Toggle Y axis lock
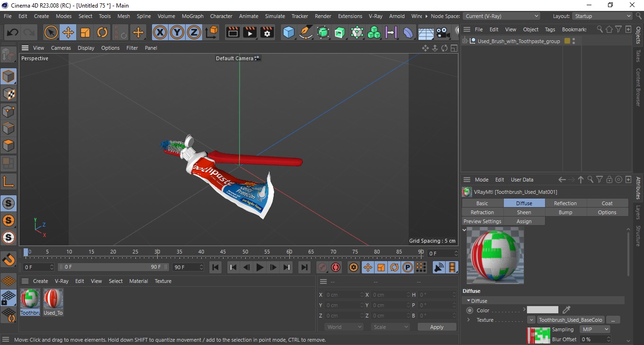The height and width of the screenshot is (345, 644). (177, 33)
